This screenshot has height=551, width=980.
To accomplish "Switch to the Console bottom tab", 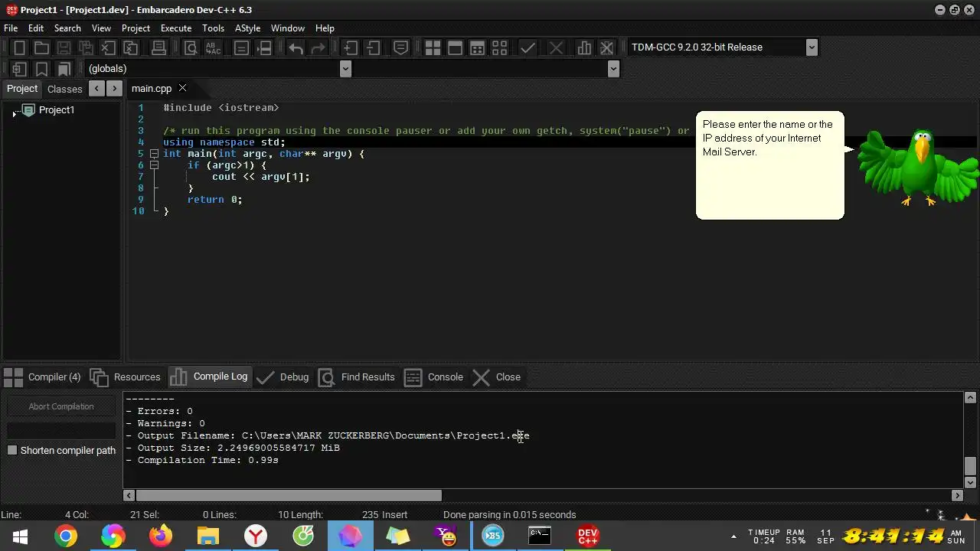I will [x=434, y=377].
